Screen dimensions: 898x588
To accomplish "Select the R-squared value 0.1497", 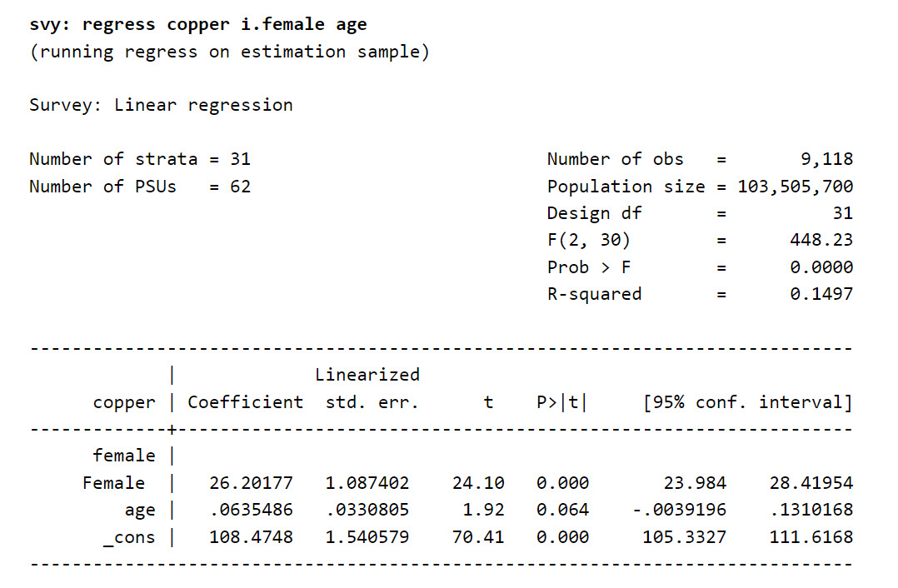I will click(821, 294).
